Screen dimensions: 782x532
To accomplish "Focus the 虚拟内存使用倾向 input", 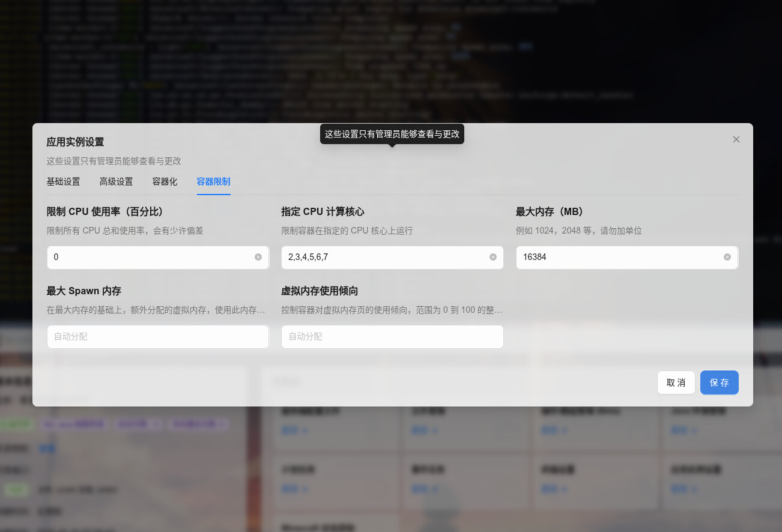I will click(392, 337).
